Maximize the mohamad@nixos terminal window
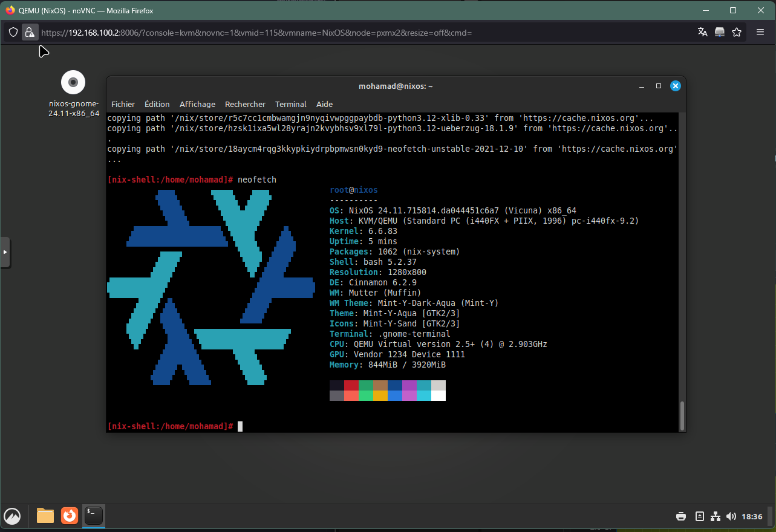Screen dimensions: 776x532 click(x=659, y=86)
